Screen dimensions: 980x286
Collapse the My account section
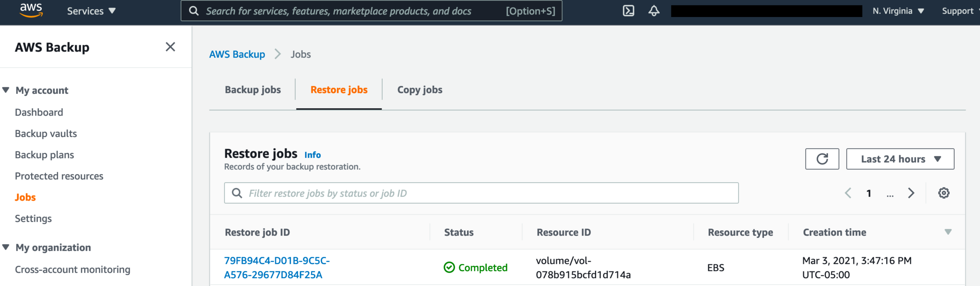tap(6, 90)
